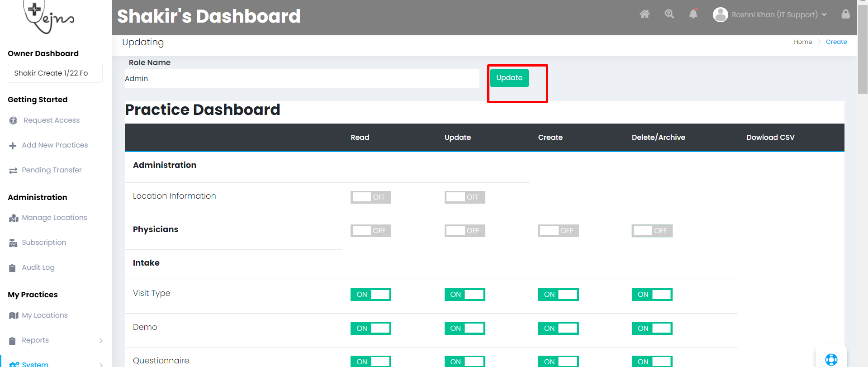Open the search magnifier icon
This screenshot has width=868, height=367.
[669, 14]
